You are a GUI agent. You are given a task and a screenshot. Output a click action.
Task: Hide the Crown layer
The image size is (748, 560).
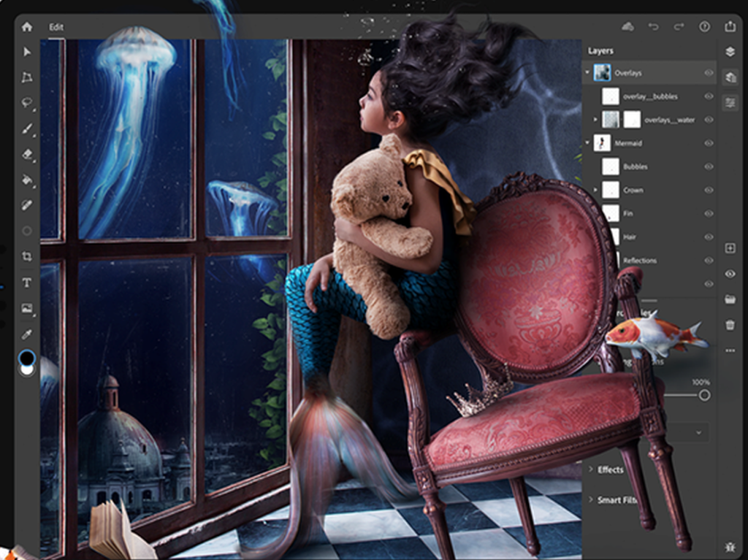[x=709, y=190]
